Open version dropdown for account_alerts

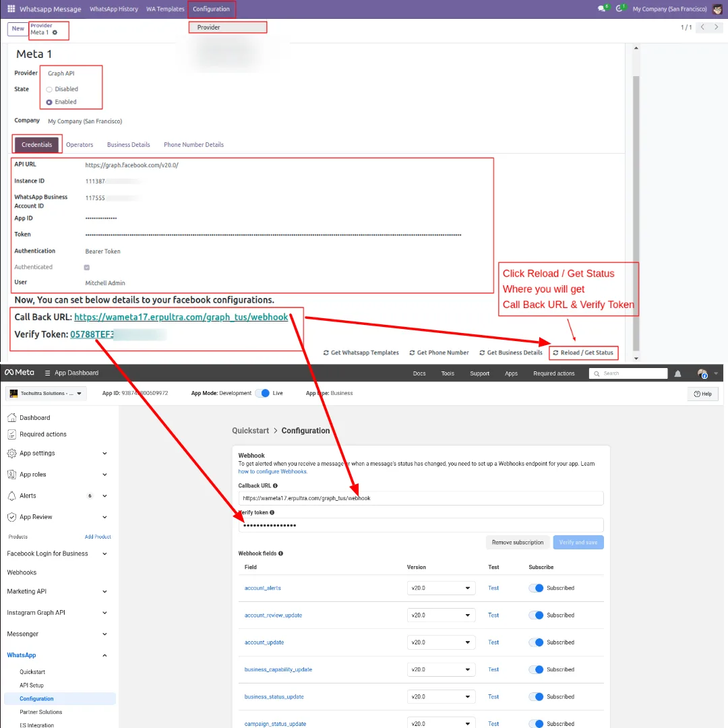coord(441,588)
